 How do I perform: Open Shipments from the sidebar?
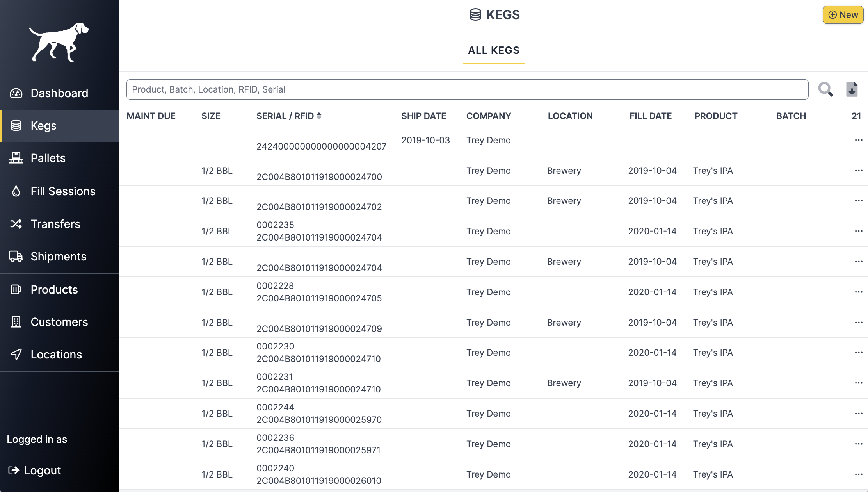[58, 257]
